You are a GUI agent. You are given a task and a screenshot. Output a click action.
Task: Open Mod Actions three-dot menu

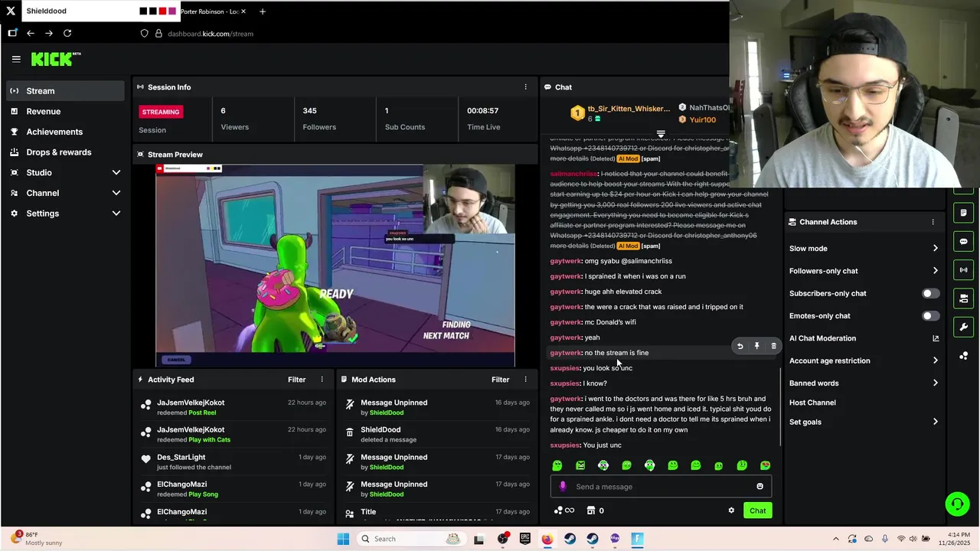[525, 380]
